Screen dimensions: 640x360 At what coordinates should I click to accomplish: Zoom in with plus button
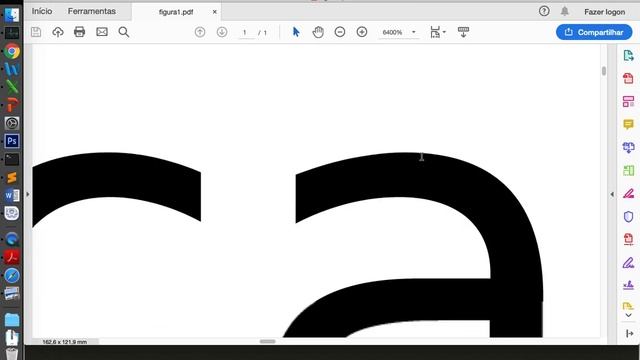(362, 32)
